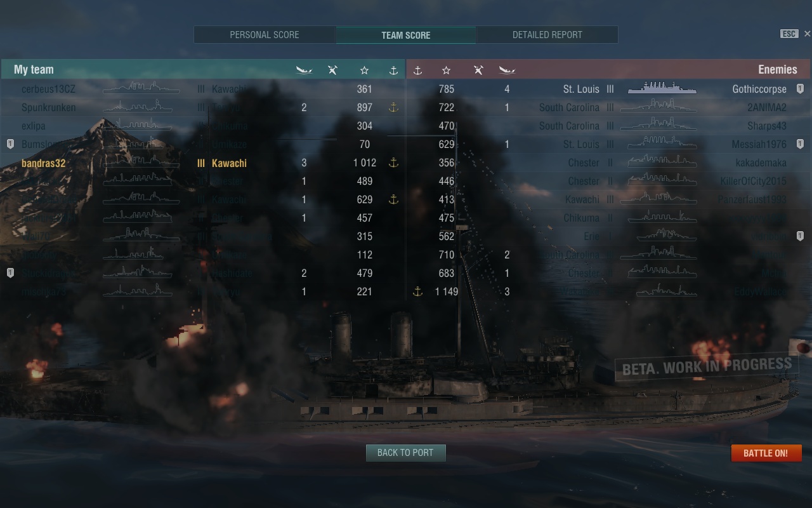The height and width of the screenshot is (508, 812).
Task: Click the badge icon beside Messiah1976
Action: (800, 144)
